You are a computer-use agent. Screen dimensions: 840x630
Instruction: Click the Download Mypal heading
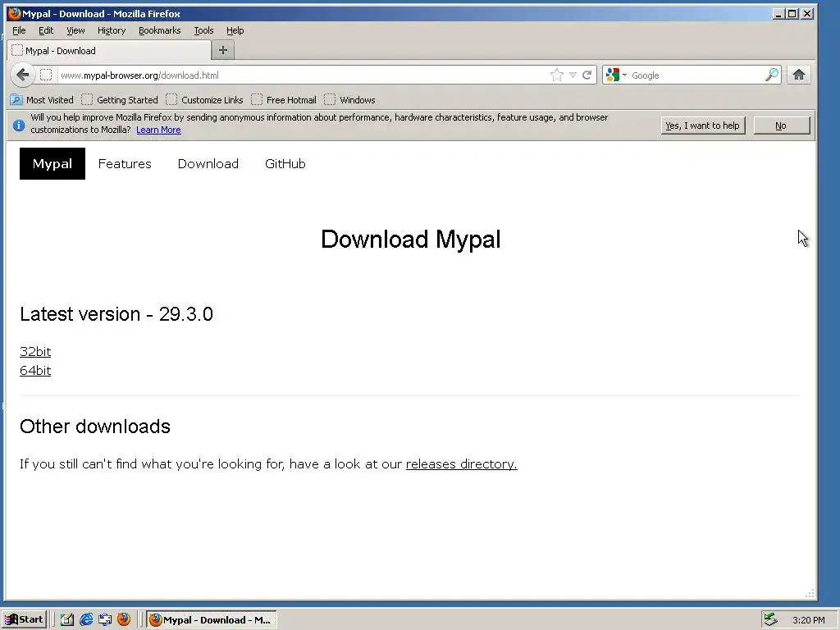(411, 239)
